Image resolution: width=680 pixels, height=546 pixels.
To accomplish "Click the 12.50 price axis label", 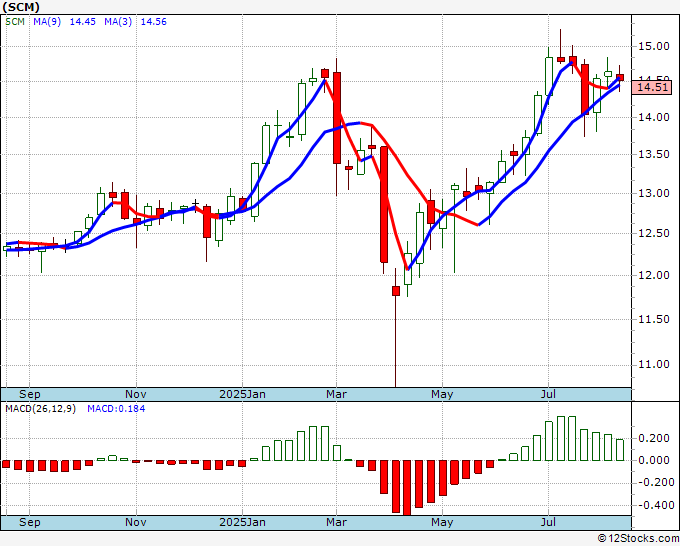I will pyautogui.click(x=654, y=233).
